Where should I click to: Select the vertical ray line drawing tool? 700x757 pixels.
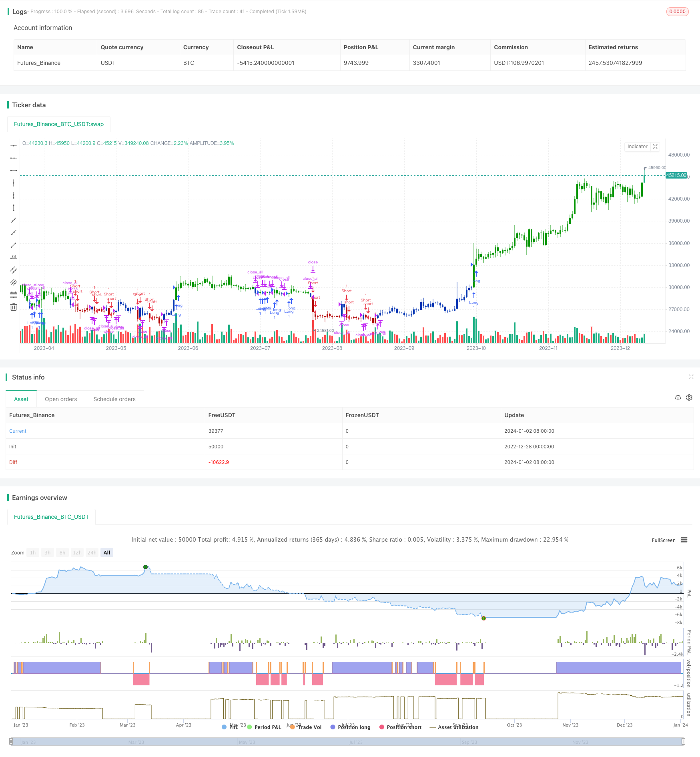point(14,195)
